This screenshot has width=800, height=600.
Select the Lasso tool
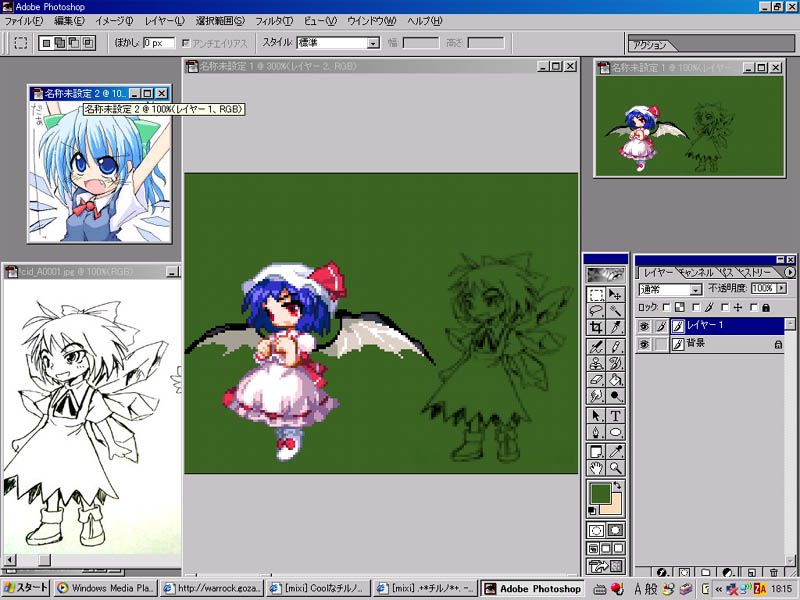[x=596, y=311]
